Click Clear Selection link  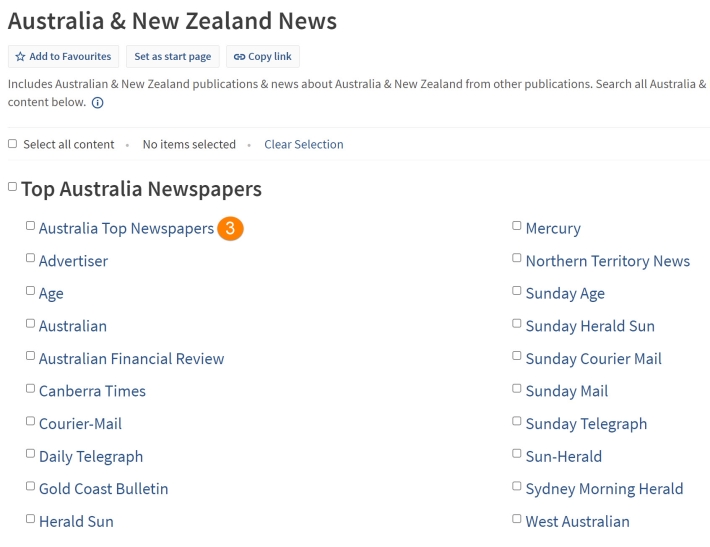304,144
